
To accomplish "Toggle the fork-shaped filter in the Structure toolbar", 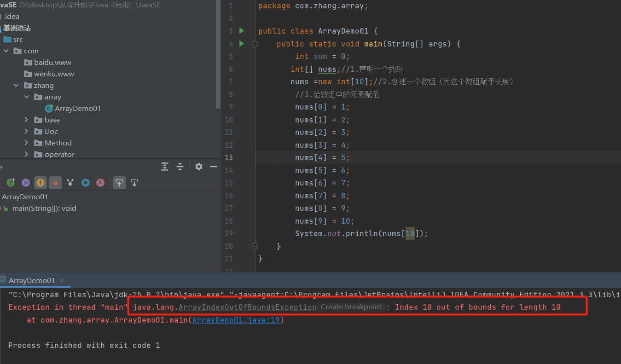I will 70,183.
